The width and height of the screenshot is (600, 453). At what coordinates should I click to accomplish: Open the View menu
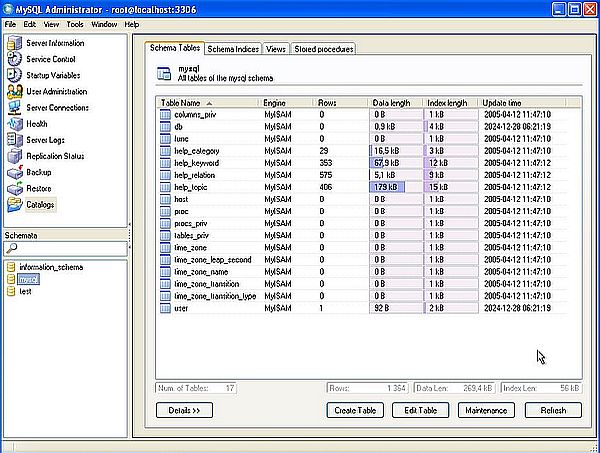51,24
